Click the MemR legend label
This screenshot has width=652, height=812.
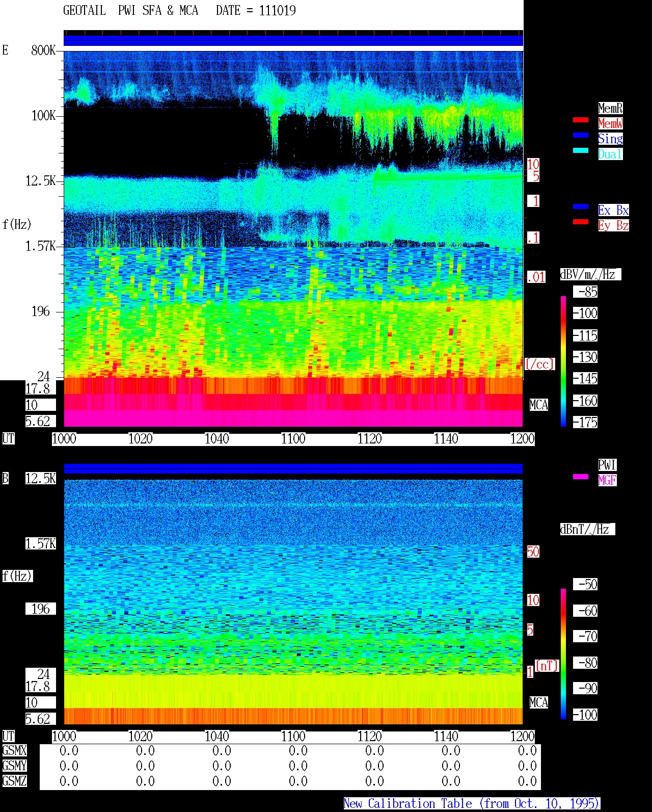click(610, 108)
